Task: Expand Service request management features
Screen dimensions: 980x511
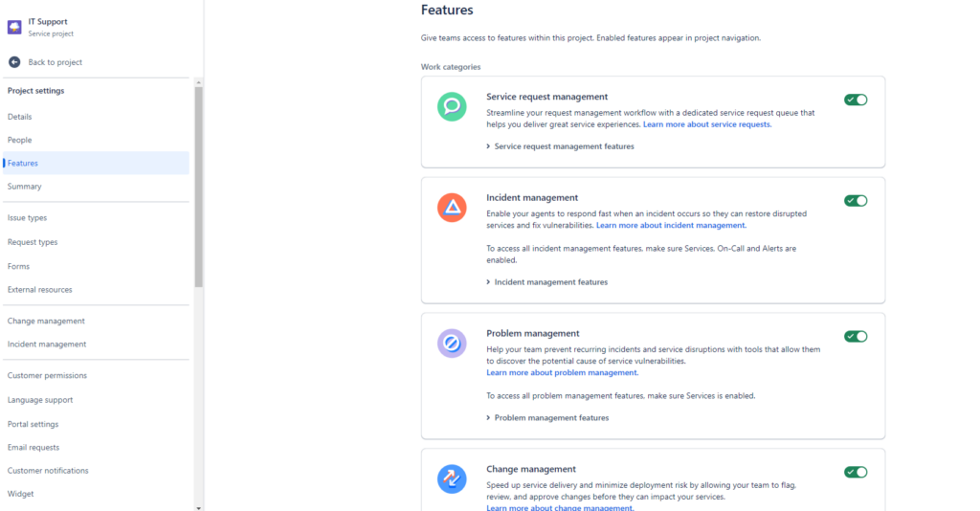Action: click(x=560, y=146)
